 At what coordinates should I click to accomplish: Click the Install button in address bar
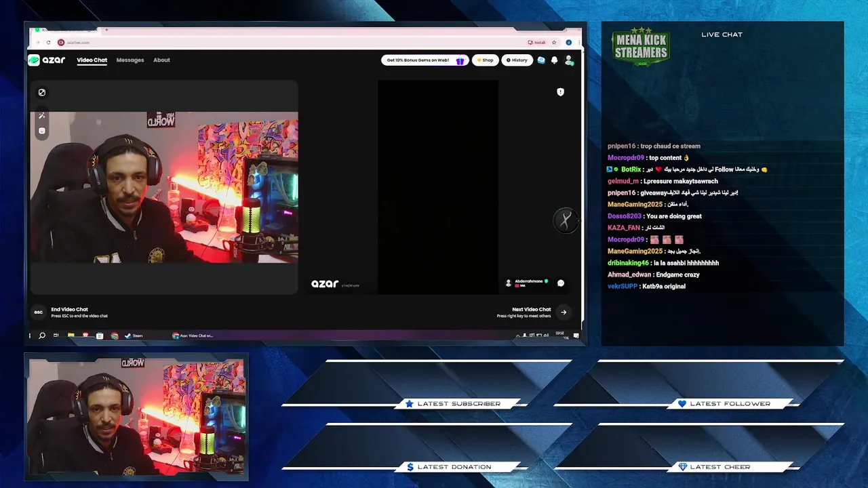[538, 42]
